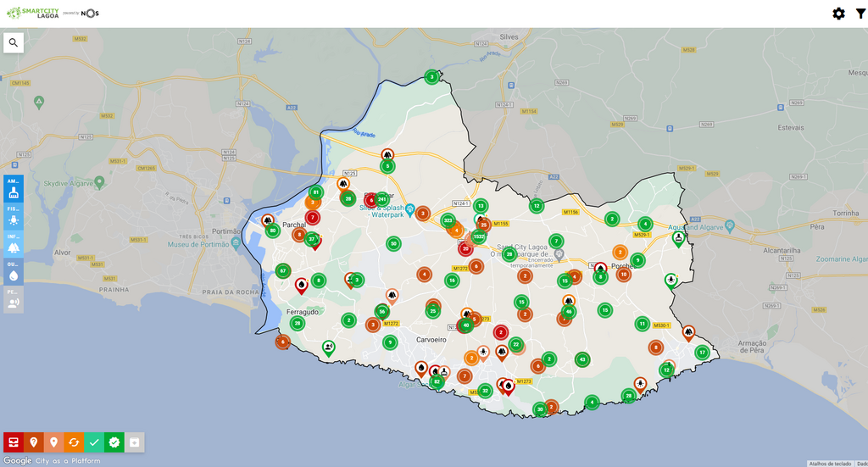Toggle the green verified badge filter
868x467 pixels.
[114, 442]
